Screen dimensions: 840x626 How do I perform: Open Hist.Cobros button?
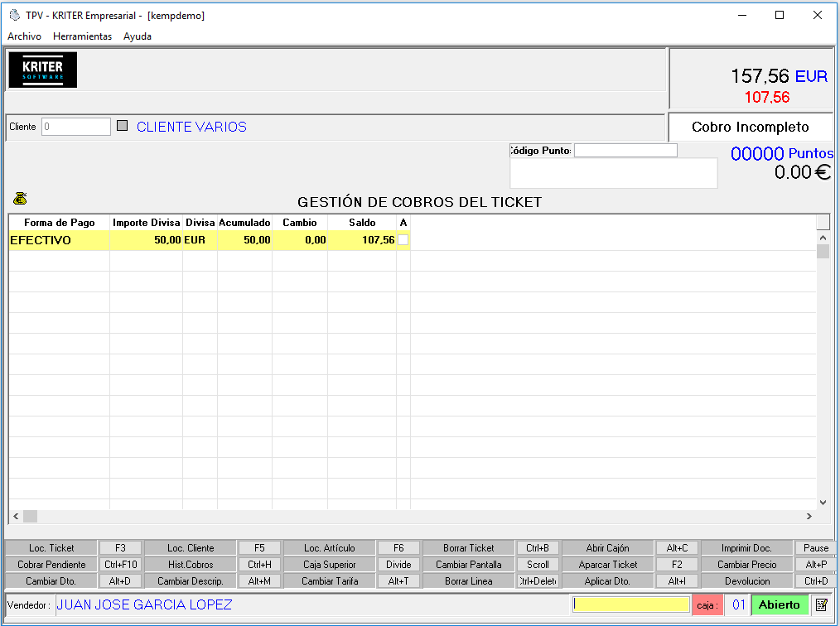[191, 565]
